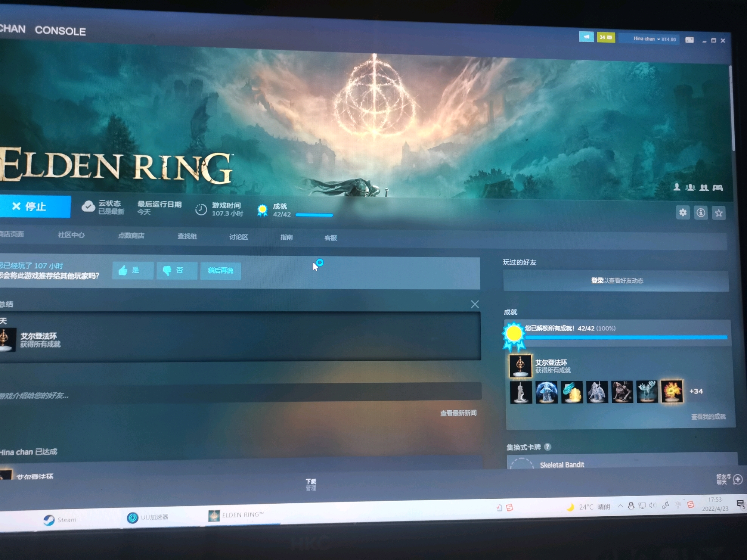Click the trading cards help question mark

[x=548, y=447]
